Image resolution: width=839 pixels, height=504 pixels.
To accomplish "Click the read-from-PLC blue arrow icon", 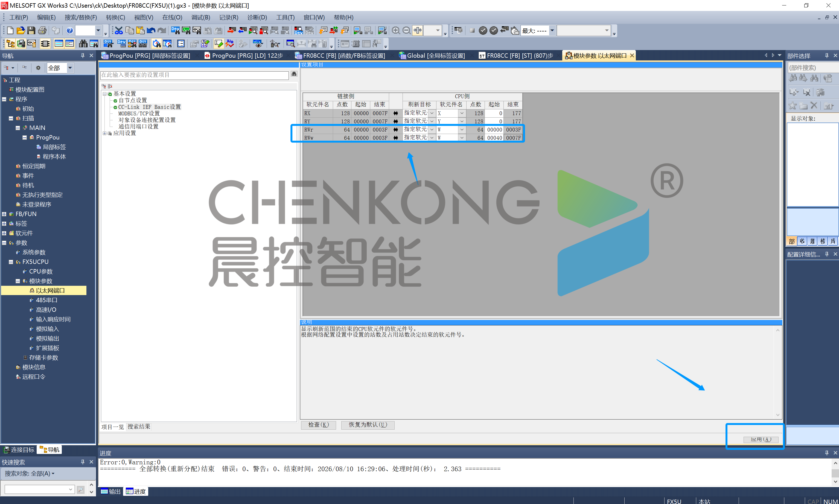I will pyautogui.click(x=243, y=31).
